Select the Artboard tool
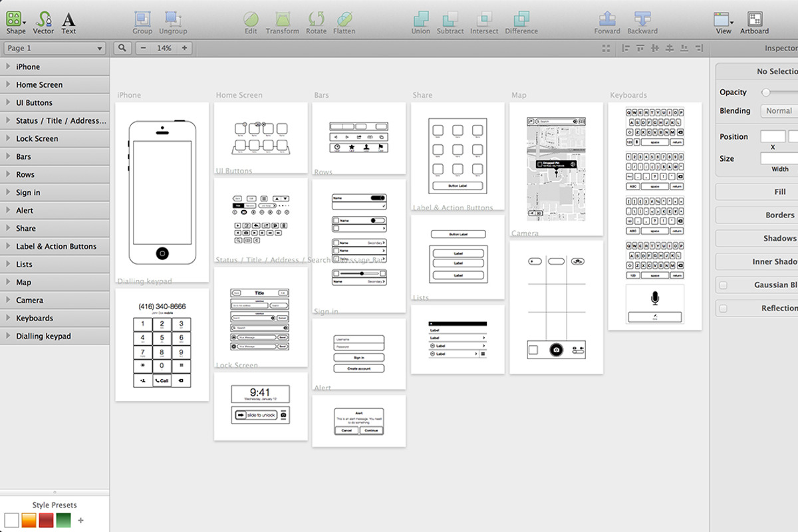798x532 pixels. pos(755,22)
